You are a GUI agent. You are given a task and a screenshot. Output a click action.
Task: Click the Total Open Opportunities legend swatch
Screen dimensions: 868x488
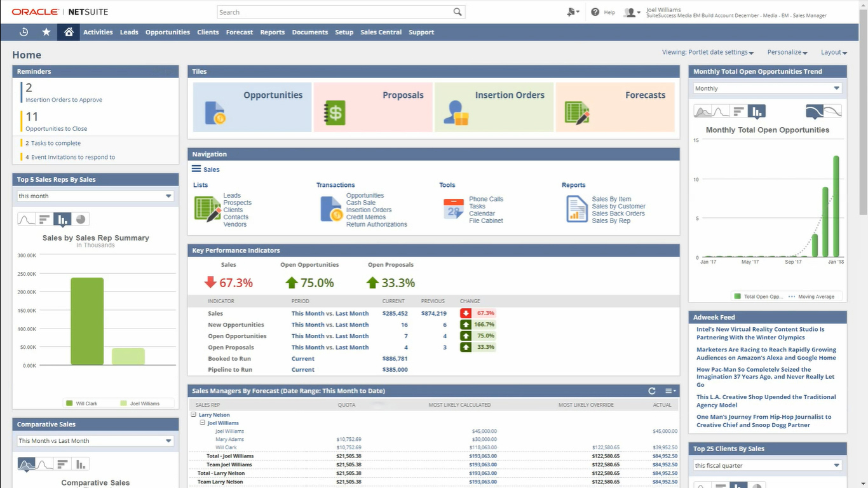pyautogui.click(x=737, y=297)
